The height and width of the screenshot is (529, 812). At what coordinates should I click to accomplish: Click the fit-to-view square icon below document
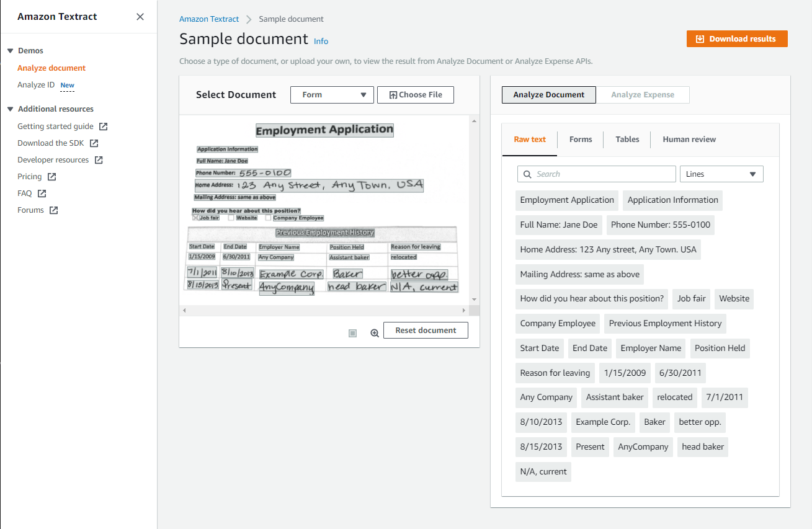tap(353, 333)
